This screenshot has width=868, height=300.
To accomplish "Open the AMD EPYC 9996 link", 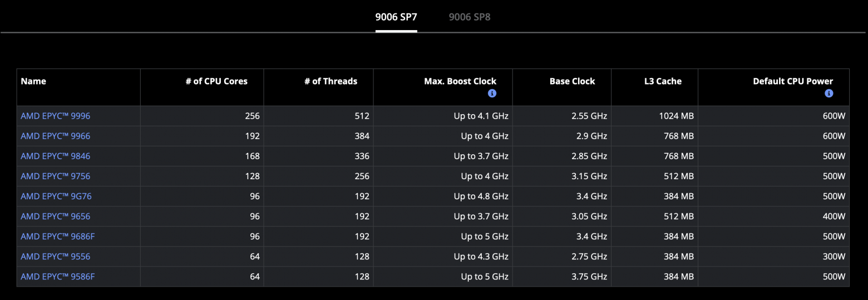I will click(x=55, y=116).
